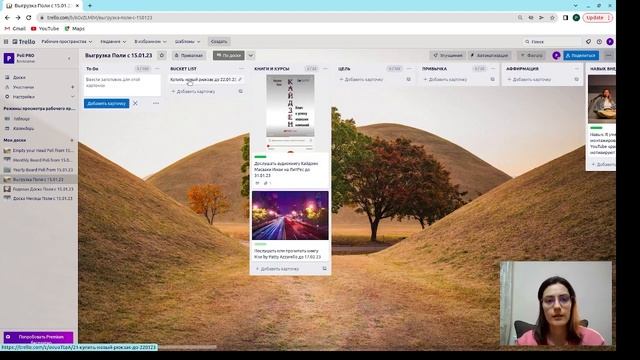Add member with plus beside Участники

tap(72, 87)
